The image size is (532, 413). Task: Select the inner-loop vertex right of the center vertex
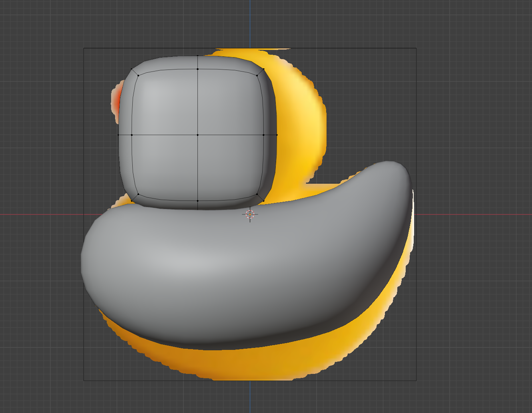click(x=264, y=135)
